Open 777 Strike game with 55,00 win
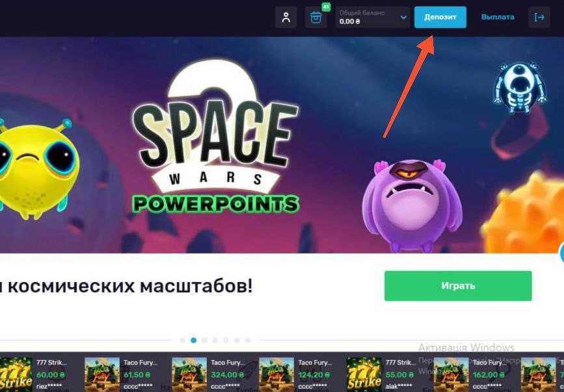The width and height of the screenshot is (564, 392). [383, 374]
